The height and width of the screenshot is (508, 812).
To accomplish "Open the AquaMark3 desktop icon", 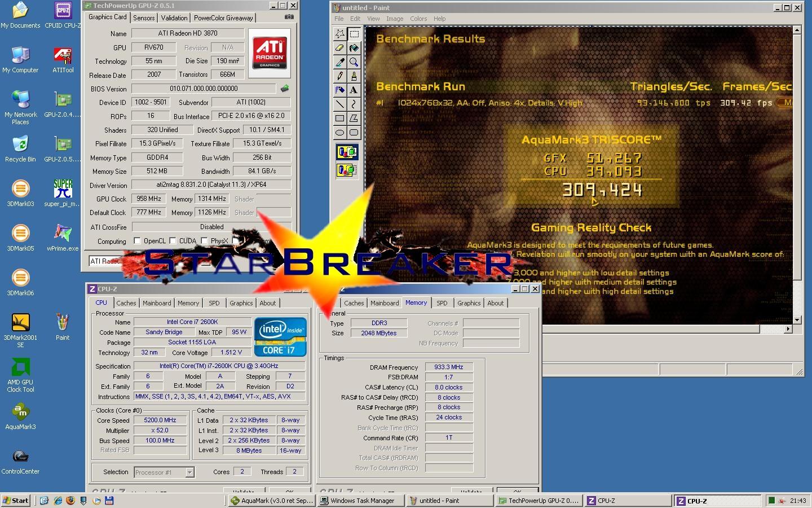I will pos(20,417).
